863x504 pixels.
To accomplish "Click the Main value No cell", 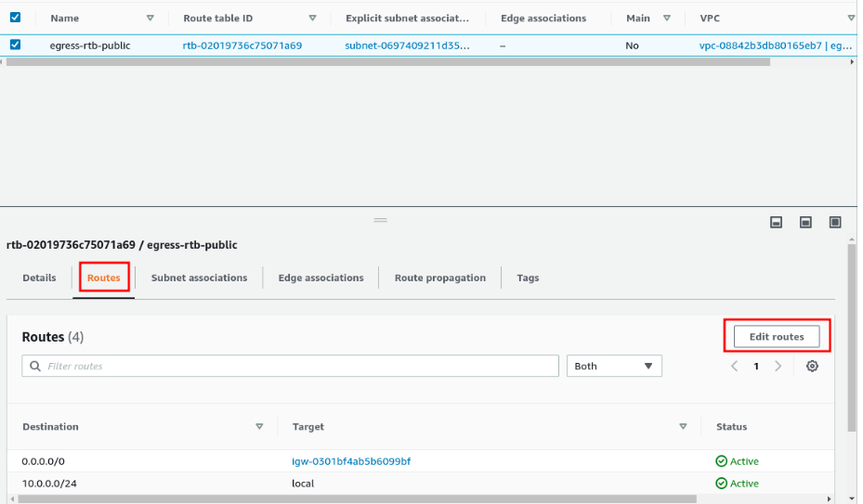I will coord(632,45).
